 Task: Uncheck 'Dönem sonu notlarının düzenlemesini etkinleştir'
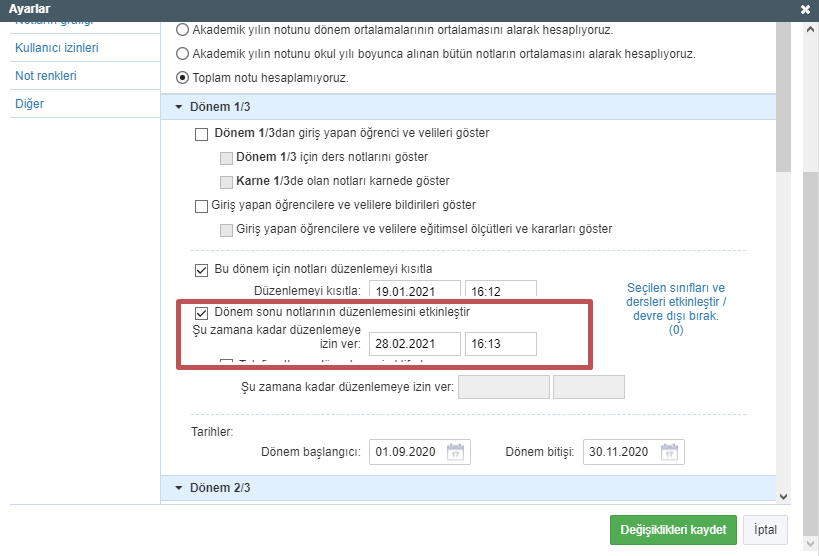pos(201,312)
